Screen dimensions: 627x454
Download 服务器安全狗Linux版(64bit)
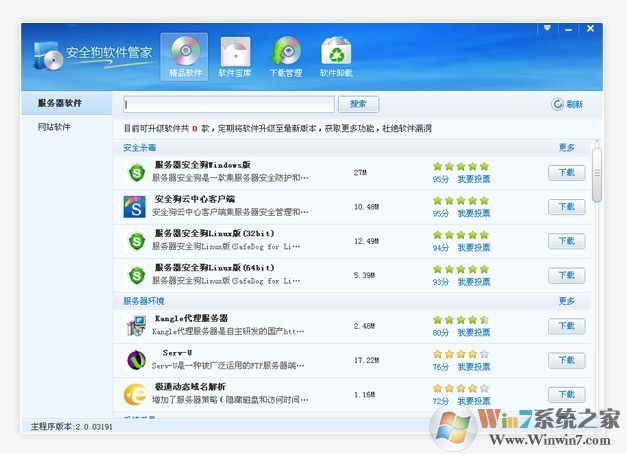[x=566, y=276]
